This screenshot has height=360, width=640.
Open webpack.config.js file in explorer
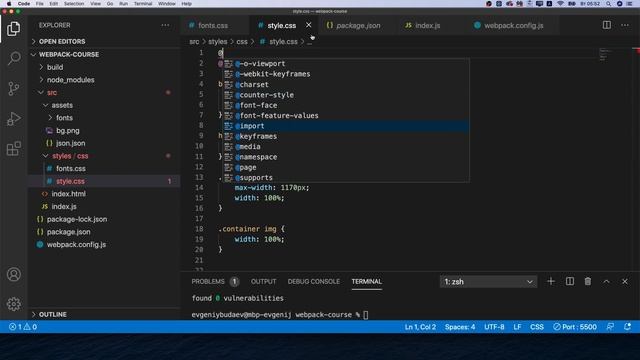104,244
